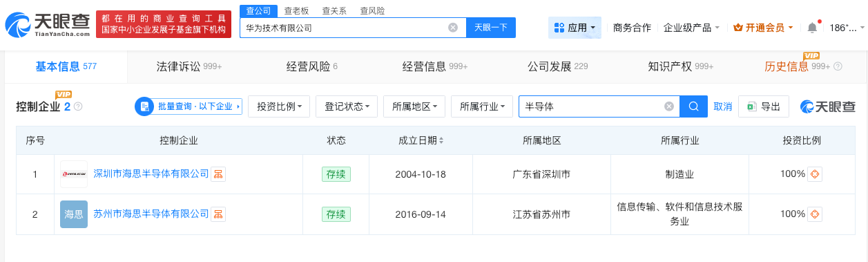Click industry cell 制造业

click(x=680, y=174)
